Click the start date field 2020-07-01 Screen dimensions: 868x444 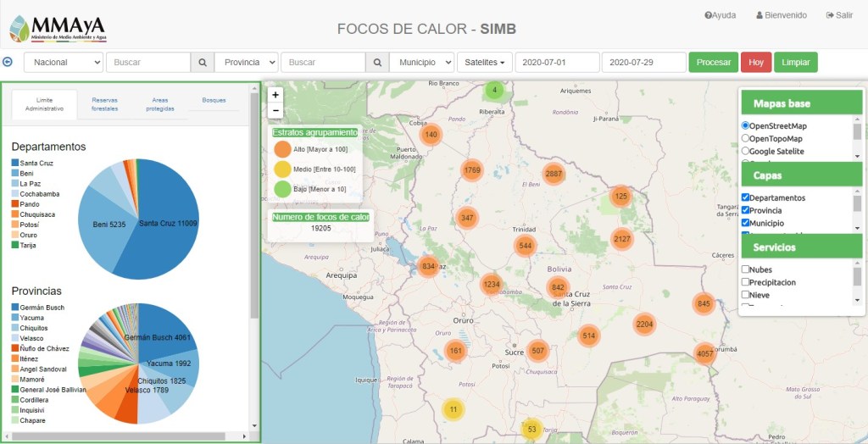[556, 63]
